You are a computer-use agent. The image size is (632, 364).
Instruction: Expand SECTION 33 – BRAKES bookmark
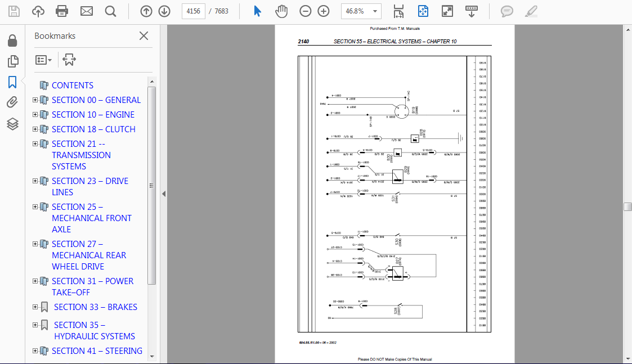pos(35,307)
